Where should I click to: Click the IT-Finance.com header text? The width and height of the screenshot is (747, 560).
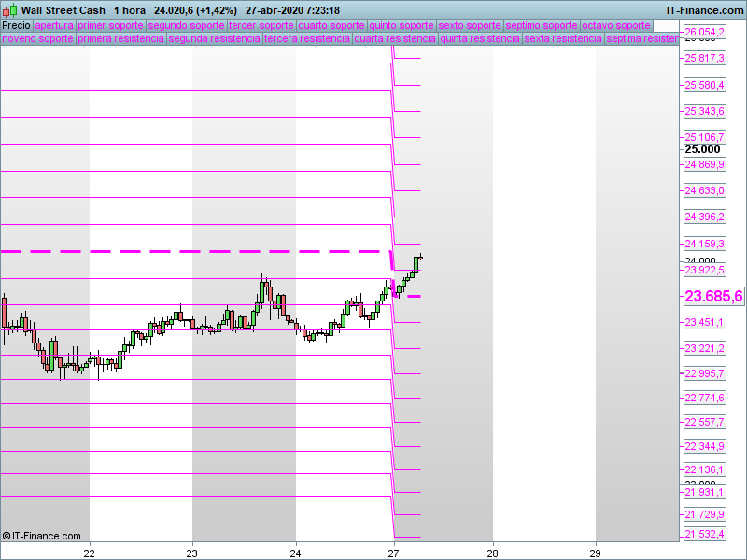click(x=705, y=10)
